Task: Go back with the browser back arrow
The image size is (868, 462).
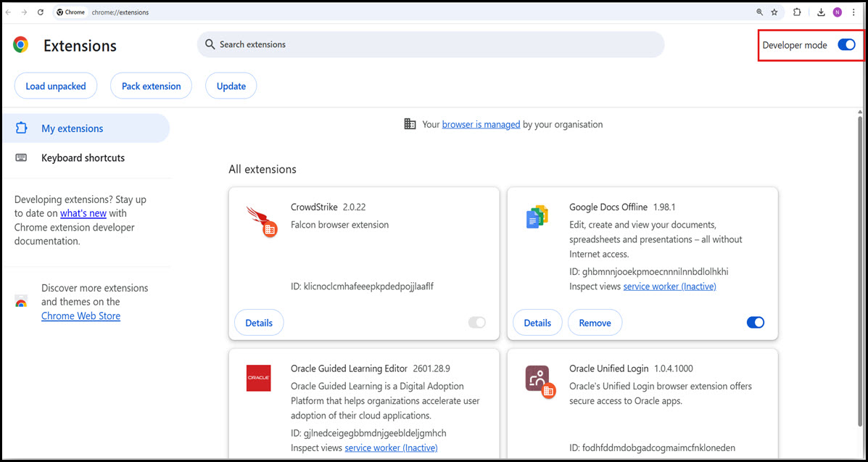Action: click(8, 12)
